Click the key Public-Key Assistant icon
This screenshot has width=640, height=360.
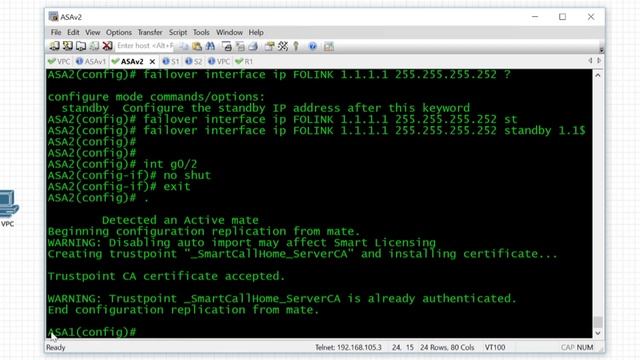click(296, 47)
